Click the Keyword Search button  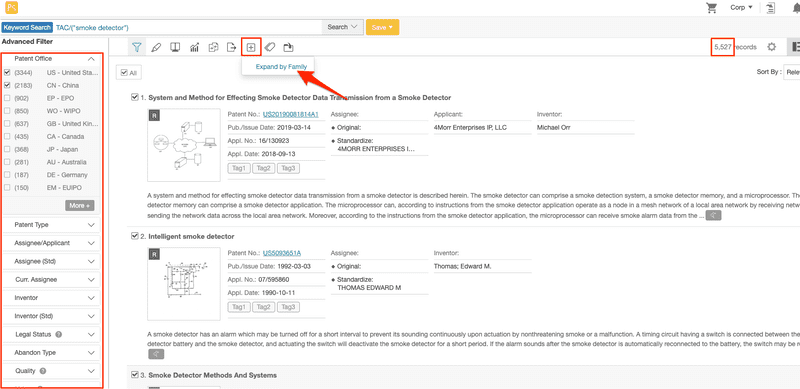27,27
